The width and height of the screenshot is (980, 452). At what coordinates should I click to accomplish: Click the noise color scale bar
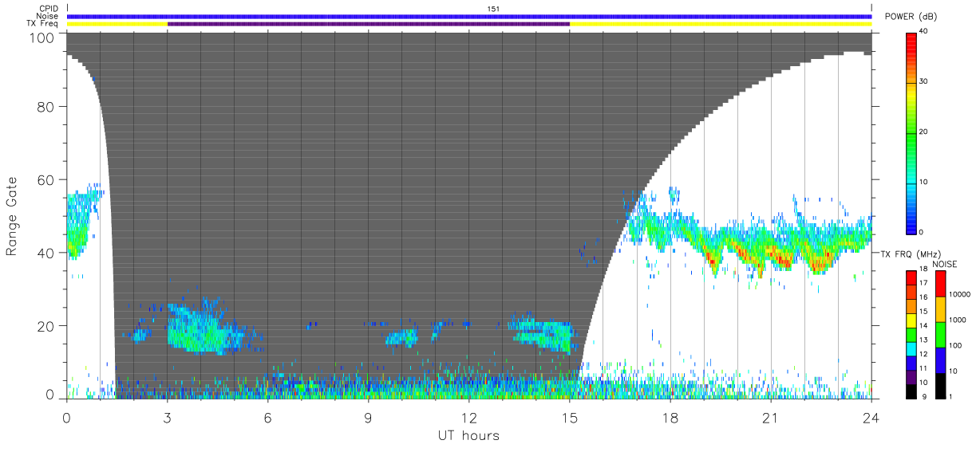940,334
